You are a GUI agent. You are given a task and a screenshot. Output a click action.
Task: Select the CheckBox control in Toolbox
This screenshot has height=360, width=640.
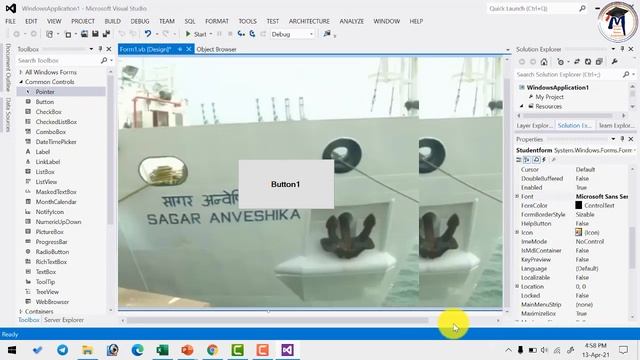tap(49, 112)
